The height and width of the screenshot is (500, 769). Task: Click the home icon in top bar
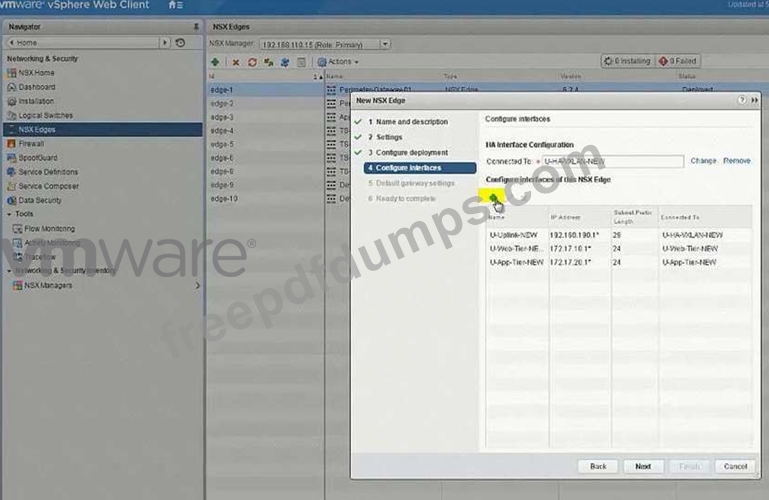point(172,5)
